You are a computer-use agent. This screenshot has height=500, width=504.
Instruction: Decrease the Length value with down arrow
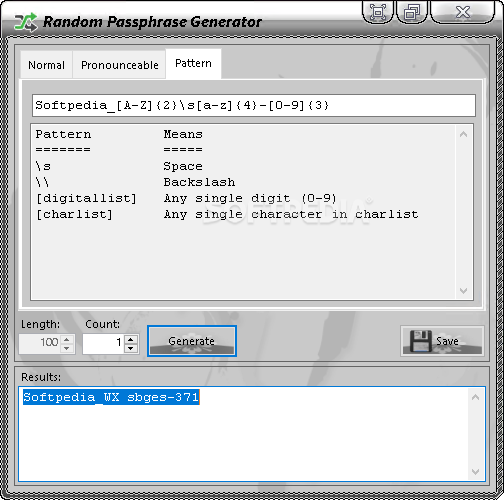pos(67,348)
